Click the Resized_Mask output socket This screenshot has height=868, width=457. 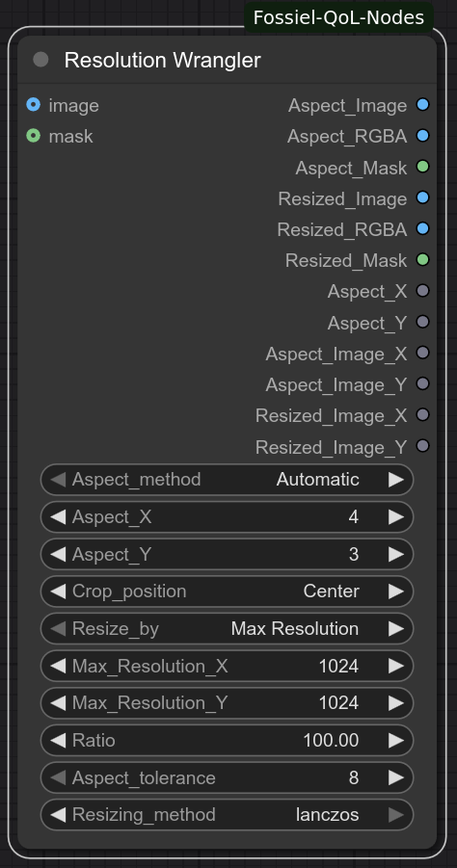(422, 259)
